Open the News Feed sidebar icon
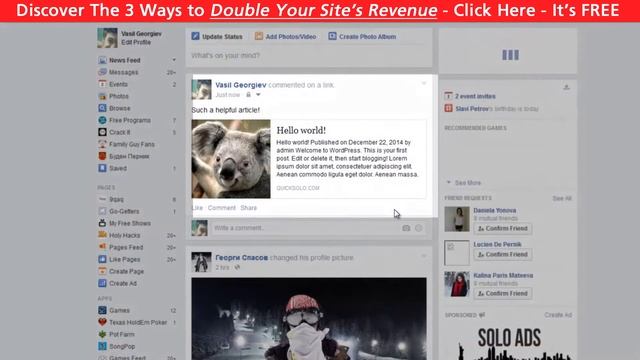Viewport: 640px width, 360px height. 102,60
